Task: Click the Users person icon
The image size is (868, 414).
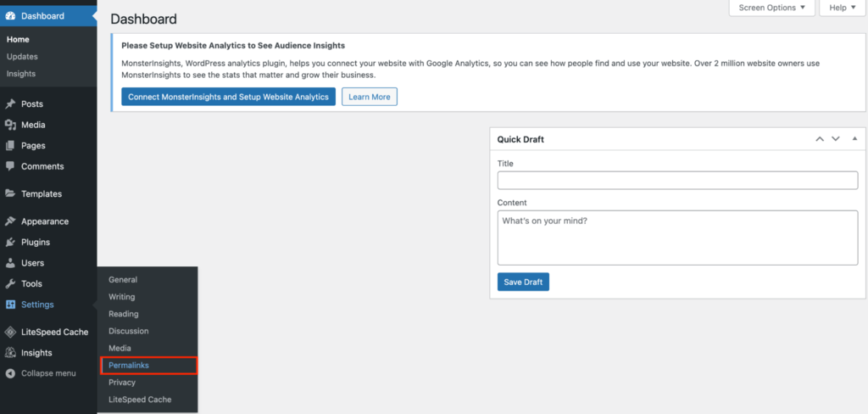Action: [10, 263]
